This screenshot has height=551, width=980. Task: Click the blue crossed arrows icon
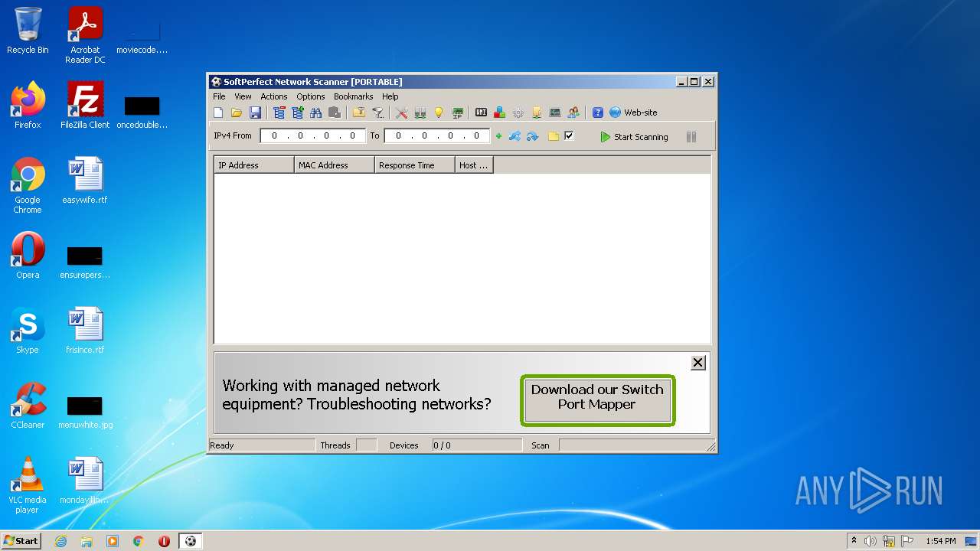point(514,136)
